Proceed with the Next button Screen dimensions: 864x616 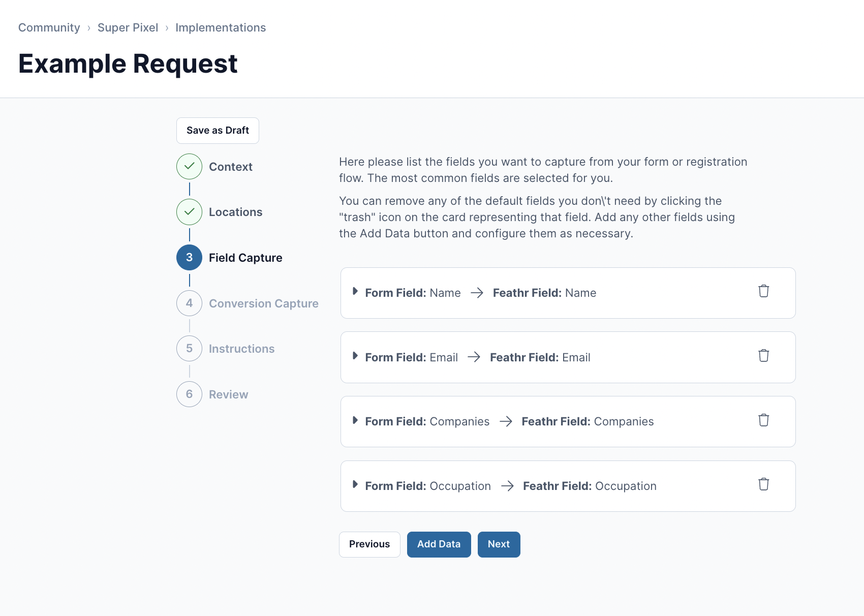pyautogui.click(x=499, y=544)
